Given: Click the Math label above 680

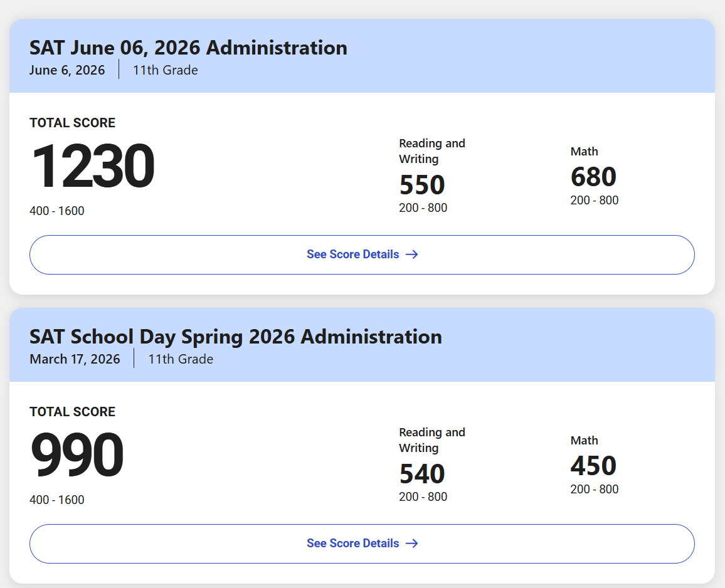Looking at the screenshot, I should [584, 152].
